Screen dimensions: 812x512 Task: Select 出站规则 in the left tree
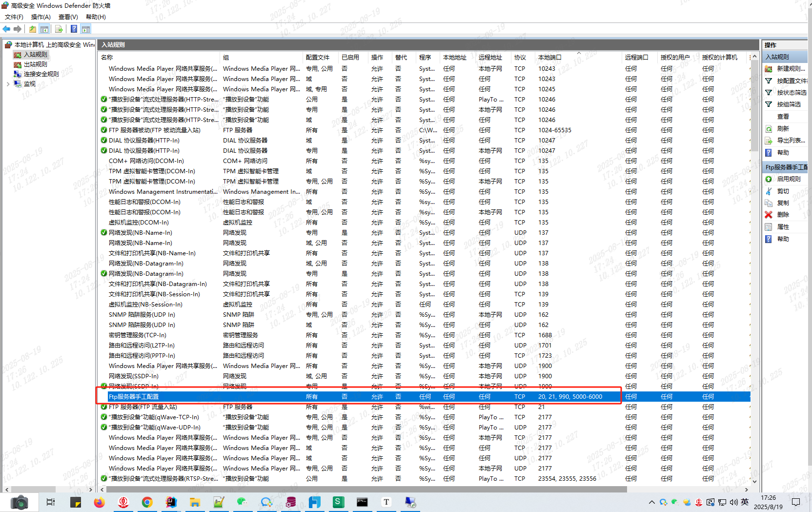[x=36, y=64]
